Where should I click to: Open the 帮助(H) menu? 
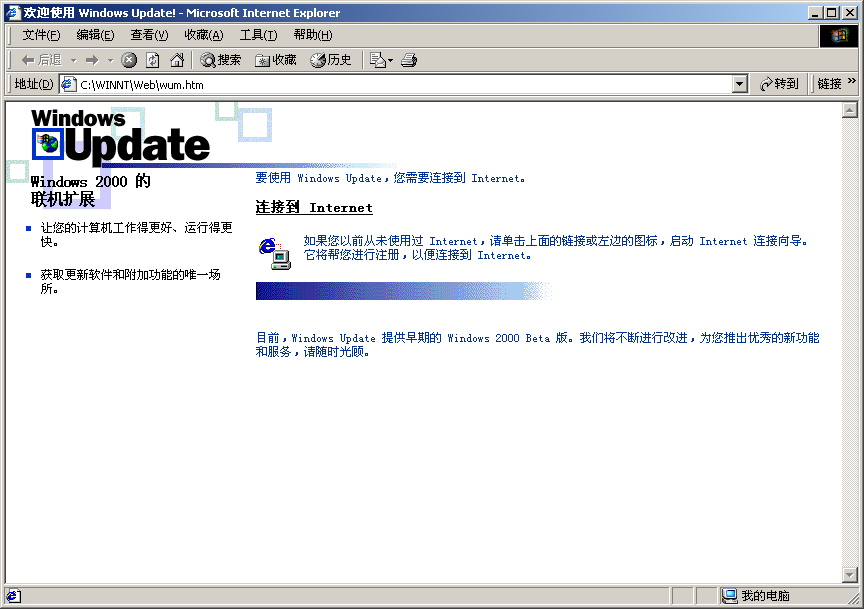click(313, 35)
